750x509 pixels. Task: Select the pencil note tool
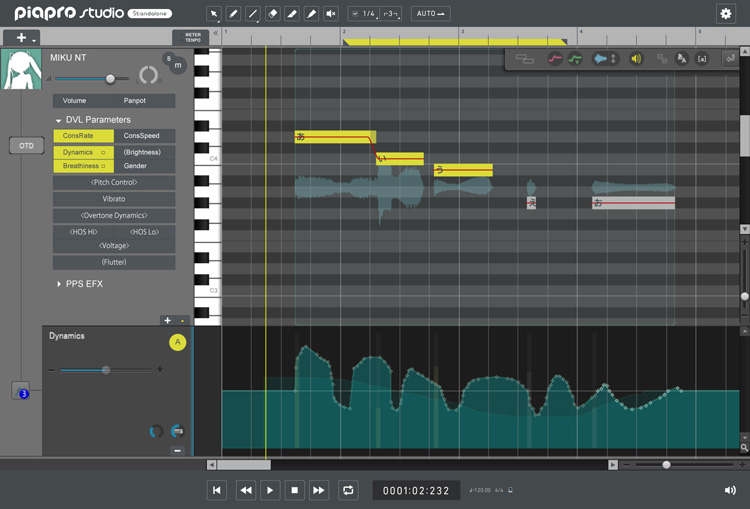tap(233, 13)
